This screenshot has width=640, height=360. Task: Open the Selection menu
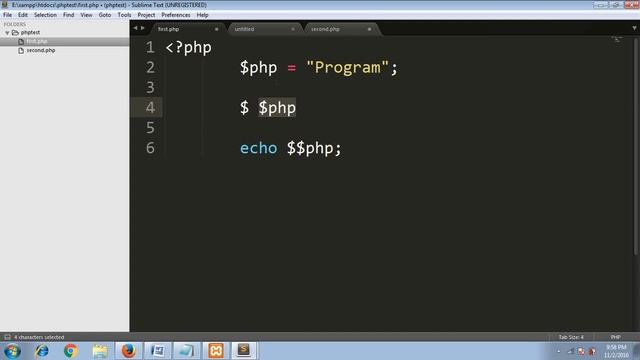45,15
